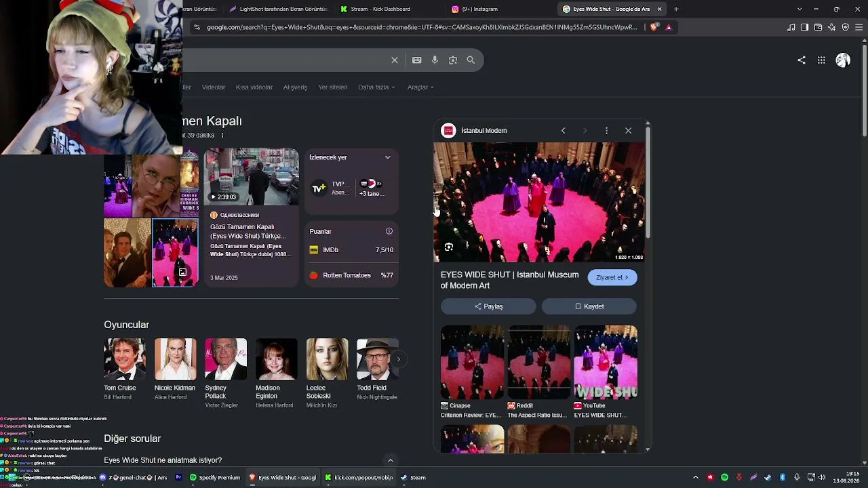
Task: Switch to the Instagram browser tab
Action: point(498,9)
